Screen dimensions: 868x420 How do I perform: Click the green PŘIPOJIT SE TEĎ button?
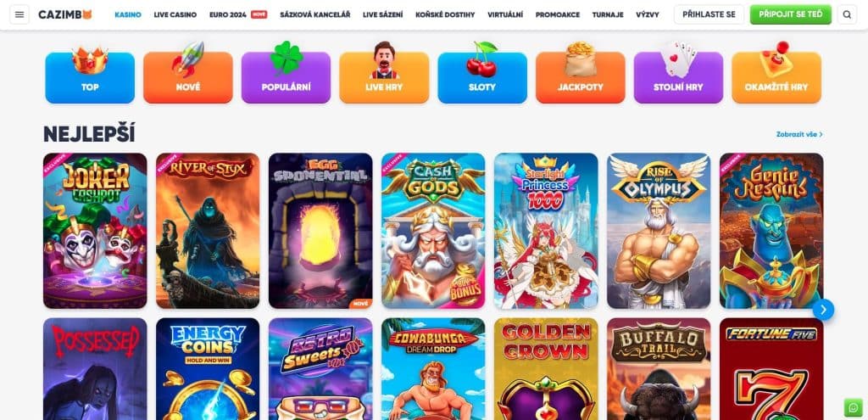tap(791, 14)
